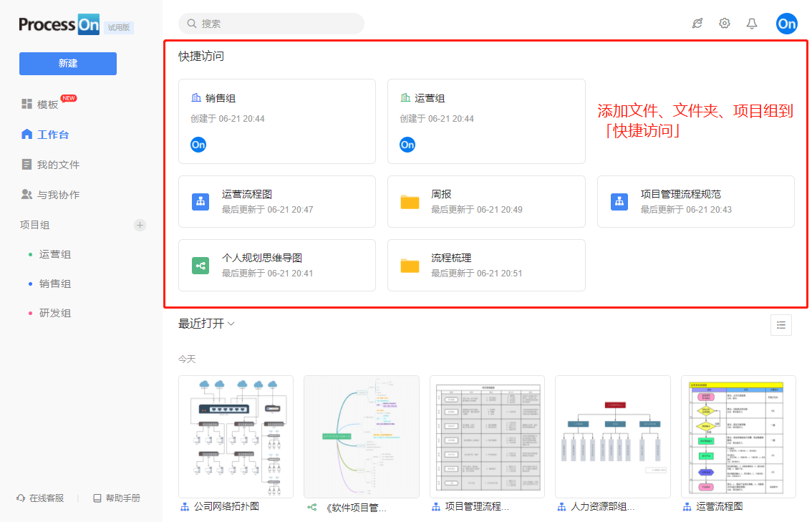This screenshot has width=812, height=522.
Task: Open 人力资源部组 org chart thumbnail
Action: [x=613, y=437]
